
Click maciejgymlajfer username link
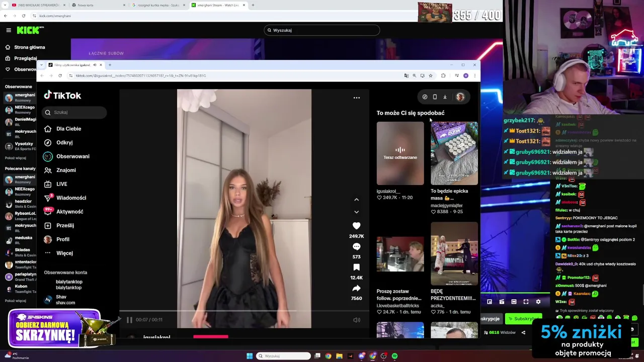[446, 206]
